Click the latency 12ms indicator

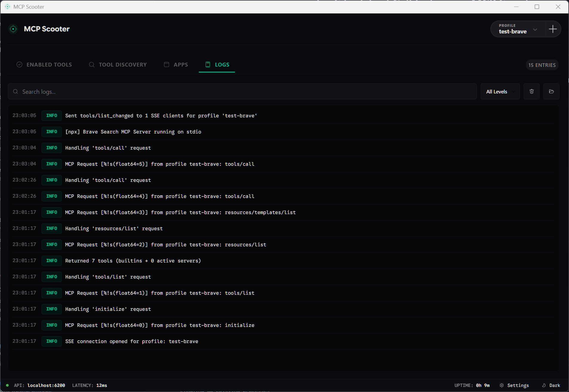(x=90, y=385)
